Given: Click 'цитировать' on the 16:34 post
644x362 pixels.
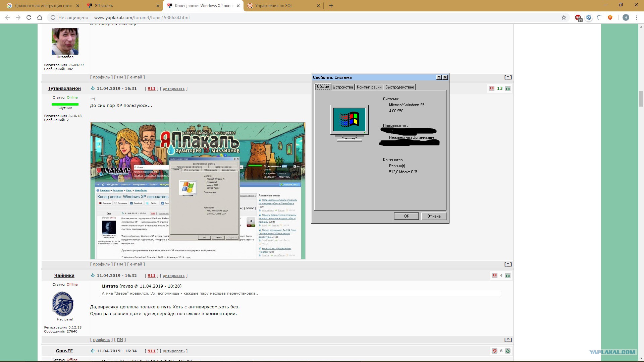Looking at the screenshot, I should click(x=173, y=351).
